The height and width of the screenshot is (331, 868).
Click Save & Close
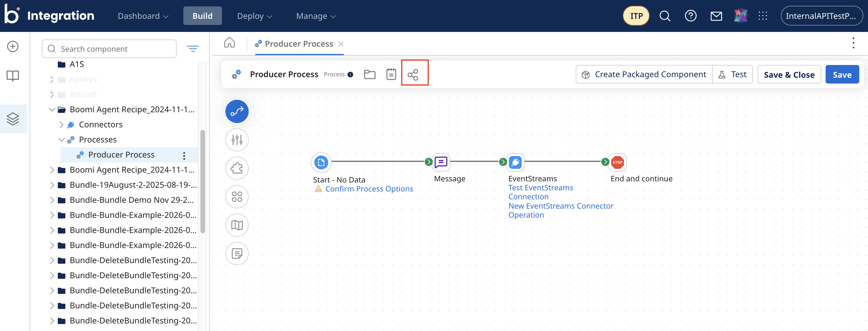pyautogui.click(x=789, y=75)
